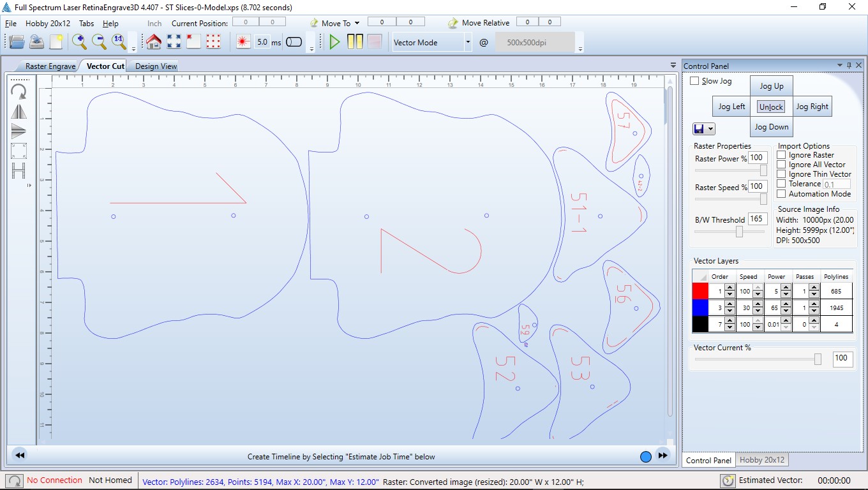Check Ignore Raster import option

tap(781, 155)
